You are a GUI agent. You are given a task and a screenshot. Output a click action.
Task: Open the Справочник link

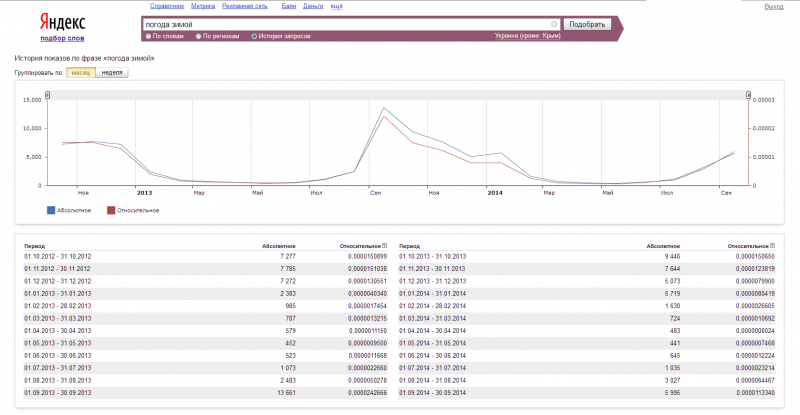[x=167, y=6]
